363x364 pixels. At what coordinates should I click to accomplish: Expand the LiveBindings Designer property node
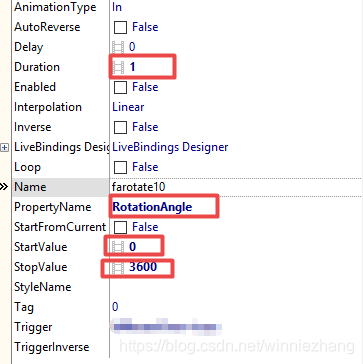(4, 147)
